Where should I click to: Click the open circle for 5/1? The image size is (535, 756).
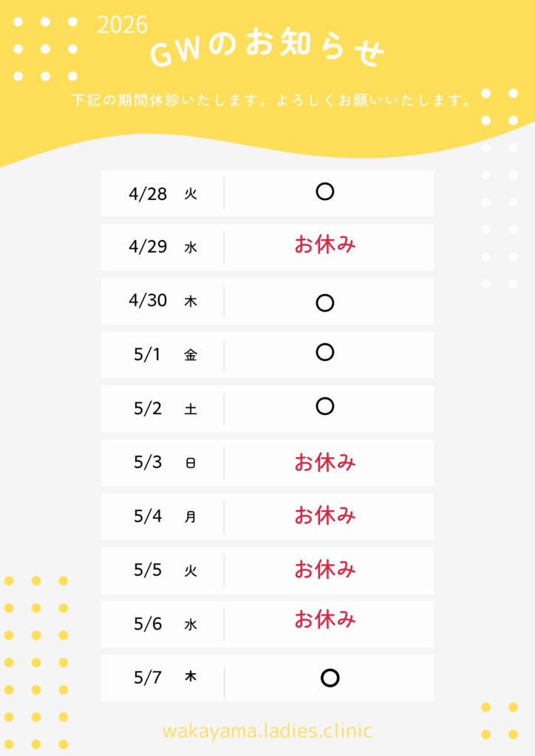(x=325, y=352)
